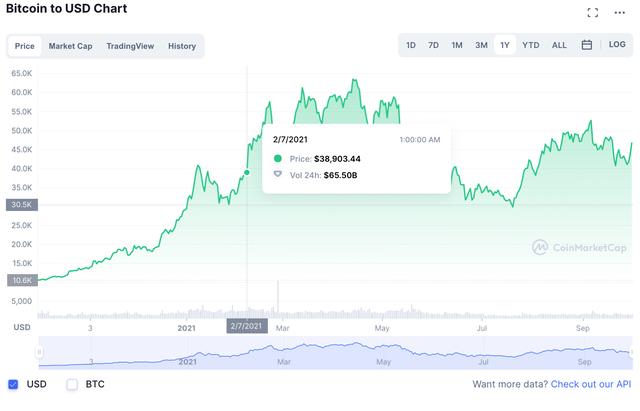Set chart range to 7D
Viewport: 640px width, 411px height.
(433, 45)
